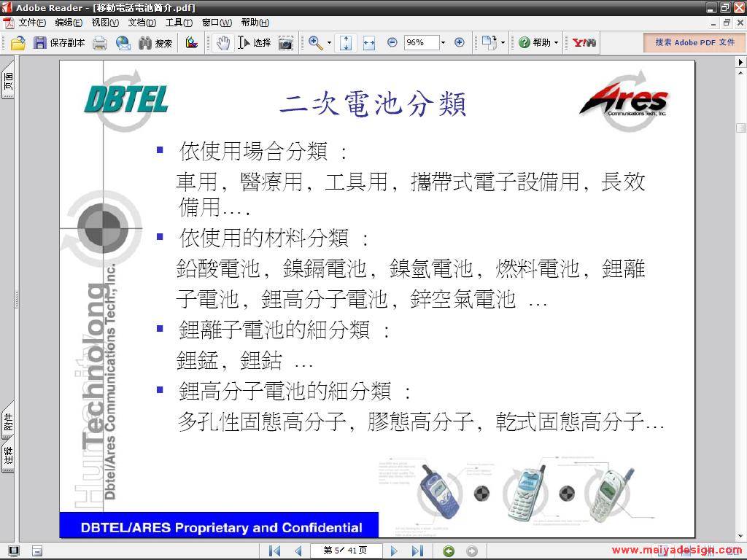Click the Help question mark icon
Image resolution: width=747 pixels, height=560 pixels.
tap(524, 42)
